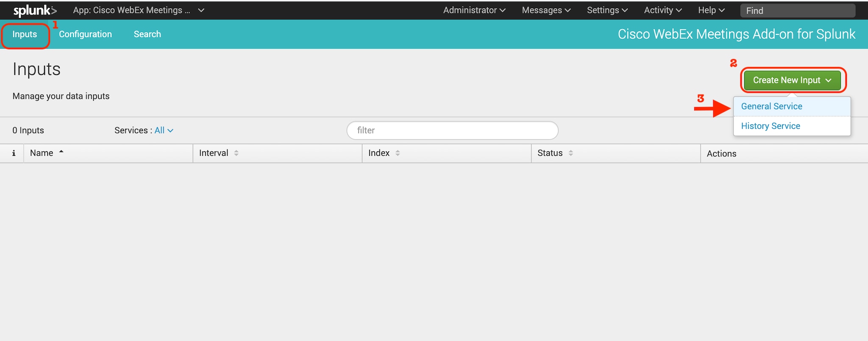Switch to the Configuration tab
Viewport: 868px width, 341px height.
85,34
